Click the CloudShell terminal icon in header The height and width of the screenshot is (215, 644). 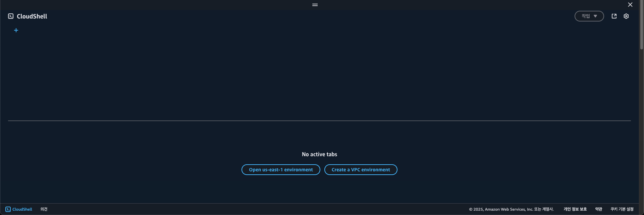[11, 16]
